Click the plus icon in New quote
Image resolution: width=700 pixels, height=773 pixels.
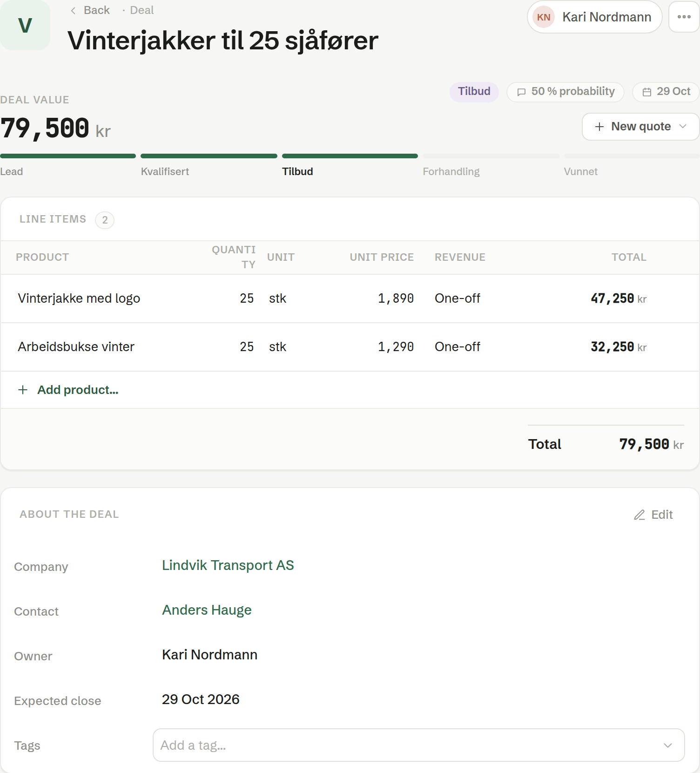click(599, 127)
